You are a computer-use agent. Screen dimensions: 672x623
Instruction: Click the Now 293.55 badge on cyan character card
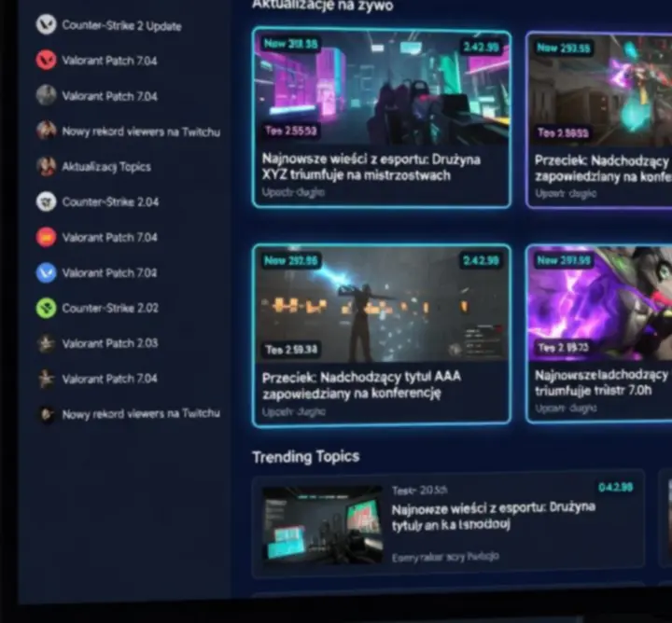pyautogui.click(x=564, y=48)
